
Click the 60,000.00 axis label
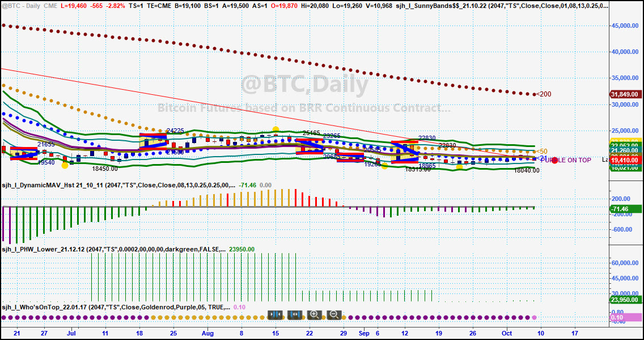pos(624,263)
